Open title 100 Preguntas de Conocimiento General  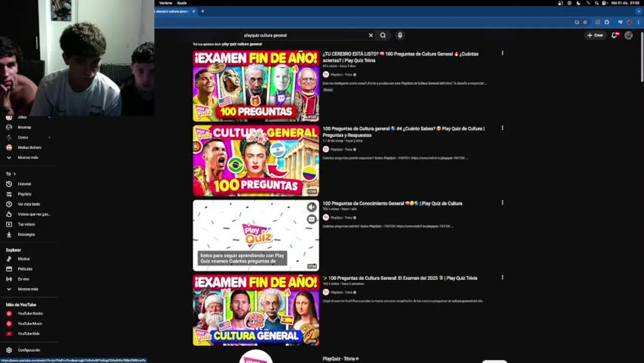[x=393, y=203]
